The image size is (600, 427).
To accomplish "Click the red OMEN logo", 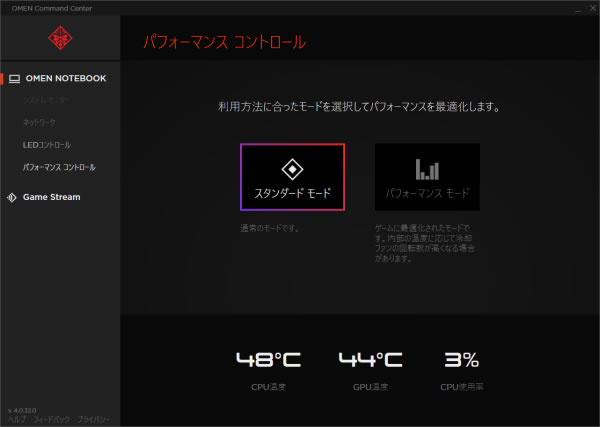I will click(x=60, y=37).
